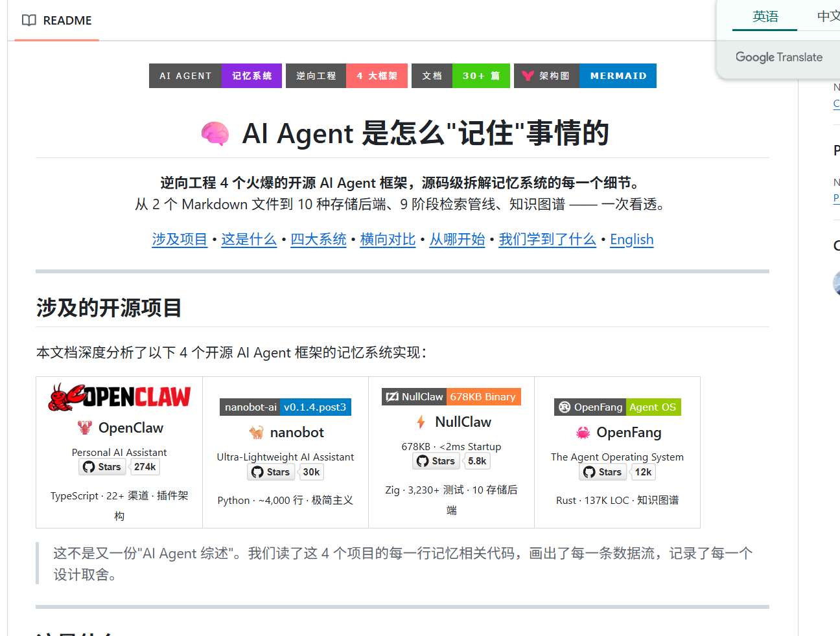
Task: Switch to the 英语 translation tab
Action: tap(765, 16)
